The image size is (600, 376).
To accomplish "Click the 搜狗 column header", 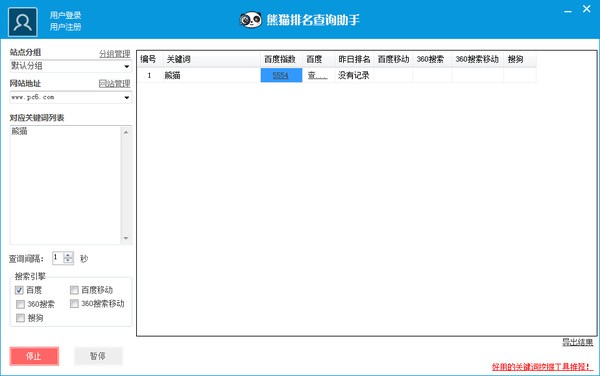I will 520,59.
